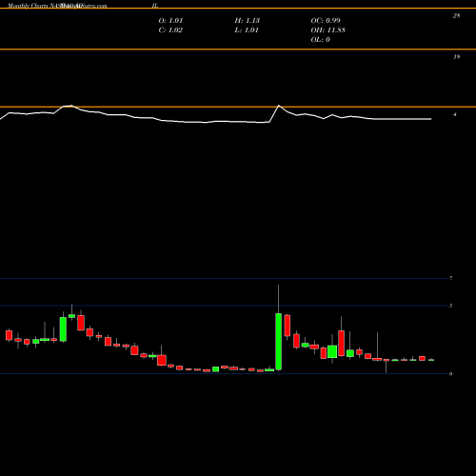Click the last candlestick on the chart
The width and height of the screenshot is (476, 476).
pos(431,360)
